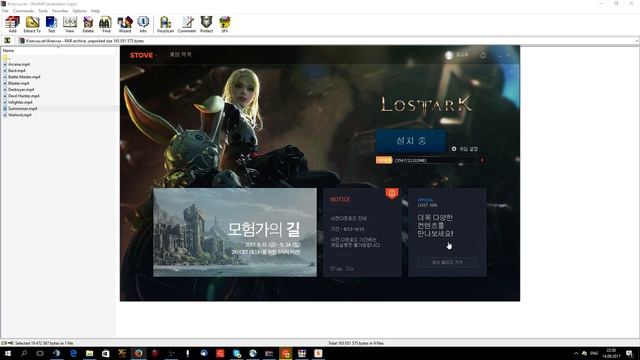The width and height of the screenshot is (640, 360).
Task: Open the address bar path dropdown arrow
Action: click(636, 41)
